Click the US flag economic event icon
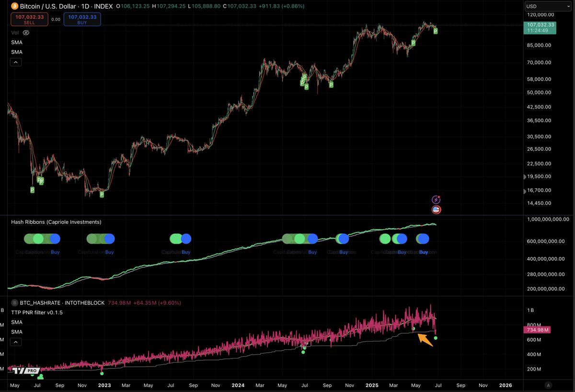Image resolution: width=575 pixels, height=392 pixels. (436, 209)
